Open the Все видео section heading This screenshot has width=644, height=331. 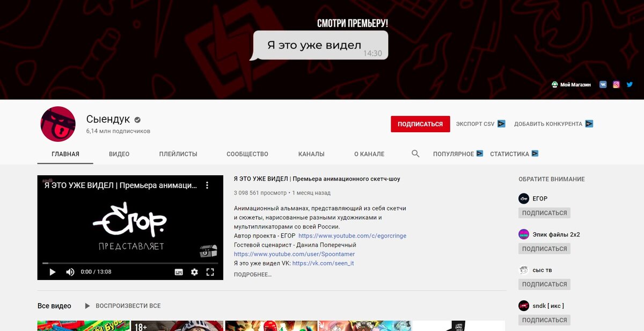tap(54, 306)
